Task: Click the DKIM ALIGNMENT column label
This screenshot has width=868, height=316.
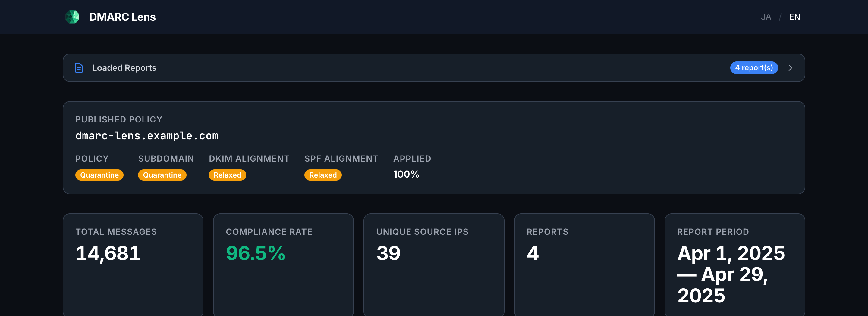Action: 249,159
